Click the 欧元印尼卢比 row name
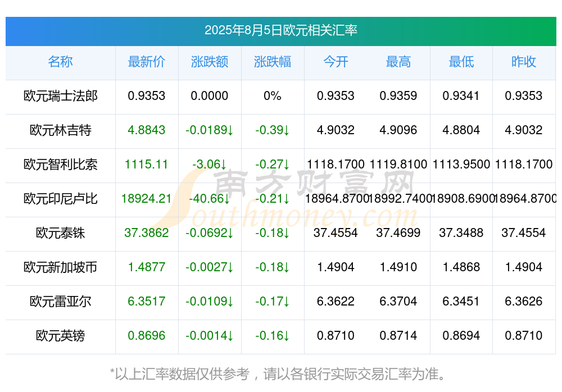Screen dimensions: 562x392 60,198
